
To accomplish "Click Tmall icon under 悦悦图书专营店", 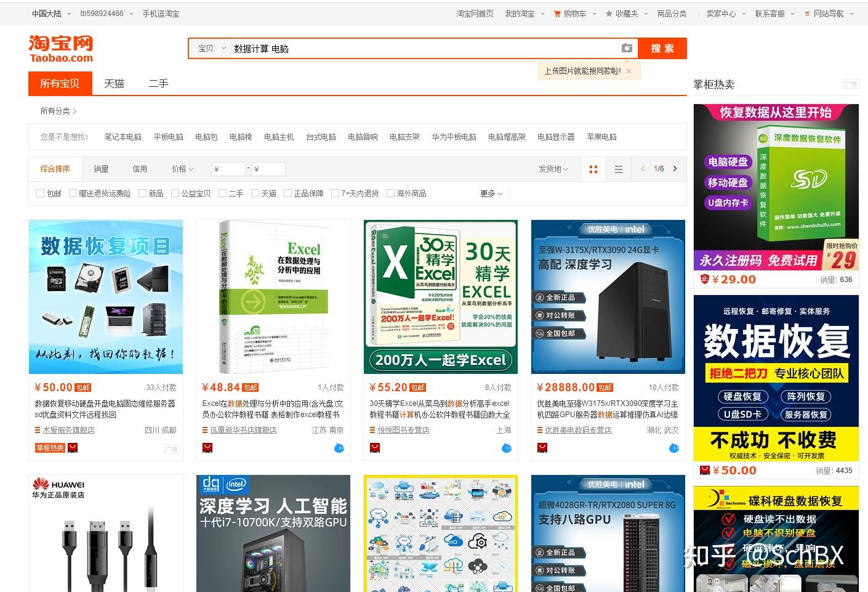I will [374, 448].
